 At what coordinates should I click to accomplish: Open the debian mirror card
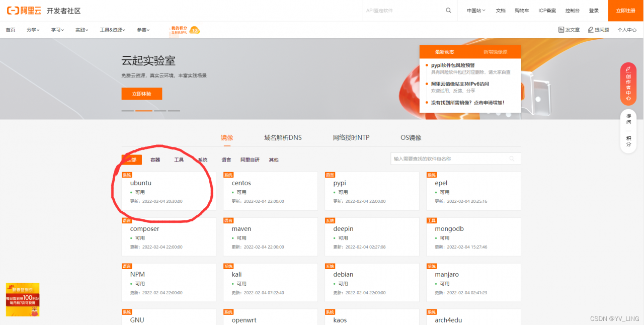coord(372,283)
